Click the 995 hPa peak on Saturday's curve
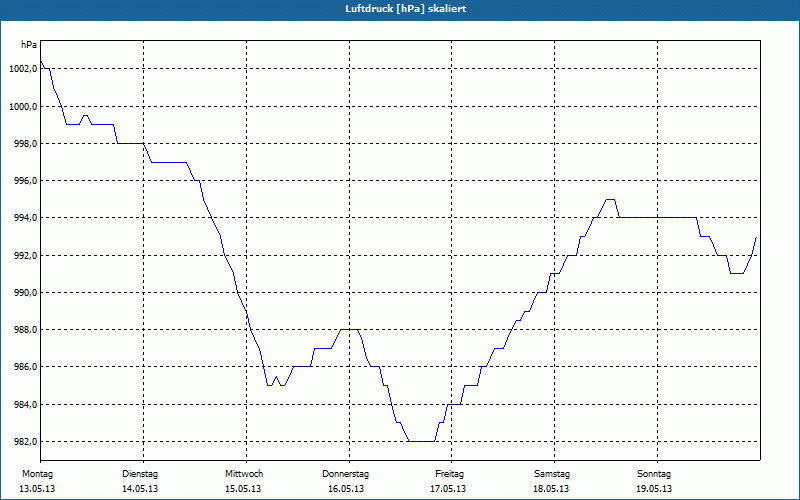This screenshot has height=500, width=800. tap(610, 199)
